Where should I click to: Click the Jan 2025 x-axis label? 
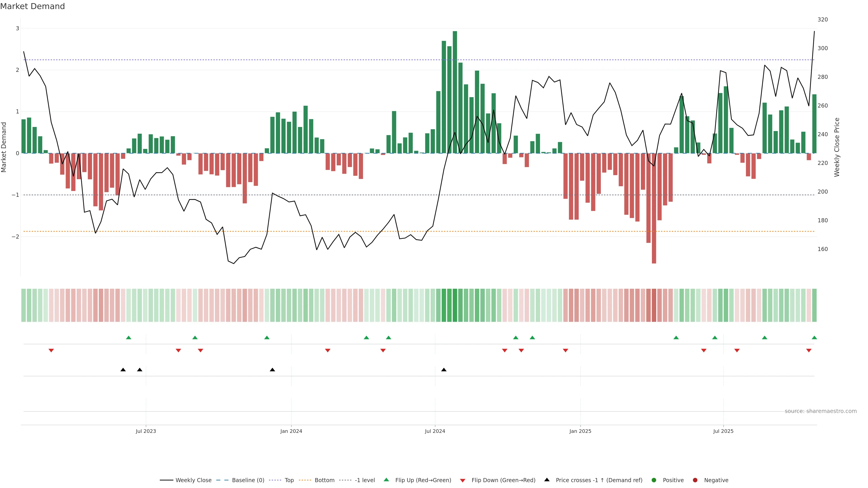pos(580,431)
